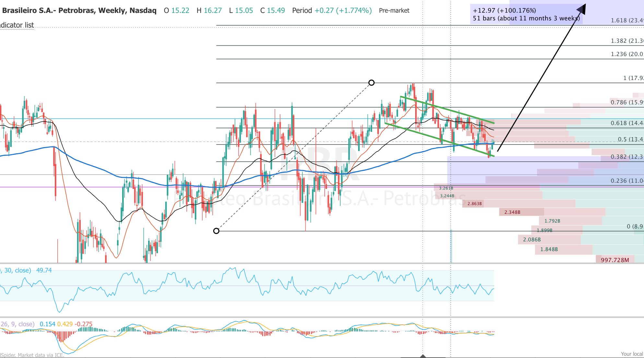Select the Fibonacci anchor circle at level 1
The image size is (644, 358).
point(371,83)
